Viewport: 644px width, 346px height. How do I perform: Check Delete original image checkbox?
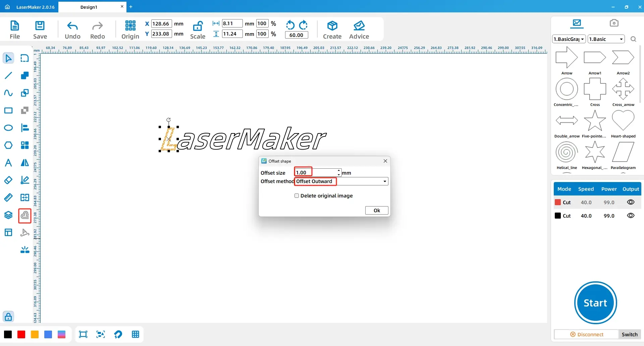(x=297, y=196)
